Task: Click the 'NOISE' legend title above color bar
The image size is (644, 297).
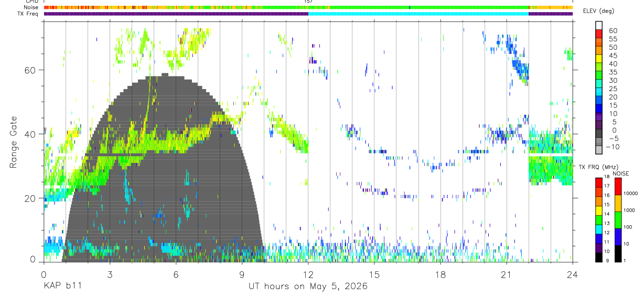Action: [620, 173]
